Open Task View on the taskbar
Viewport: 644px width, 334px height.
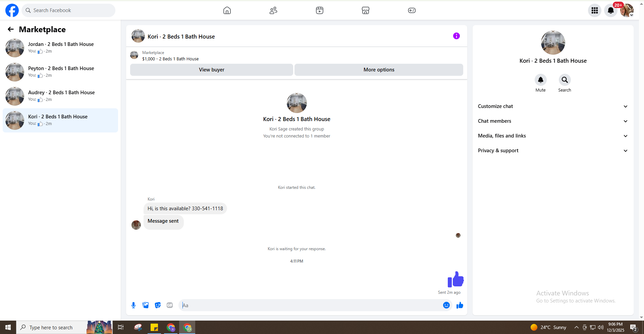point(121,327)
